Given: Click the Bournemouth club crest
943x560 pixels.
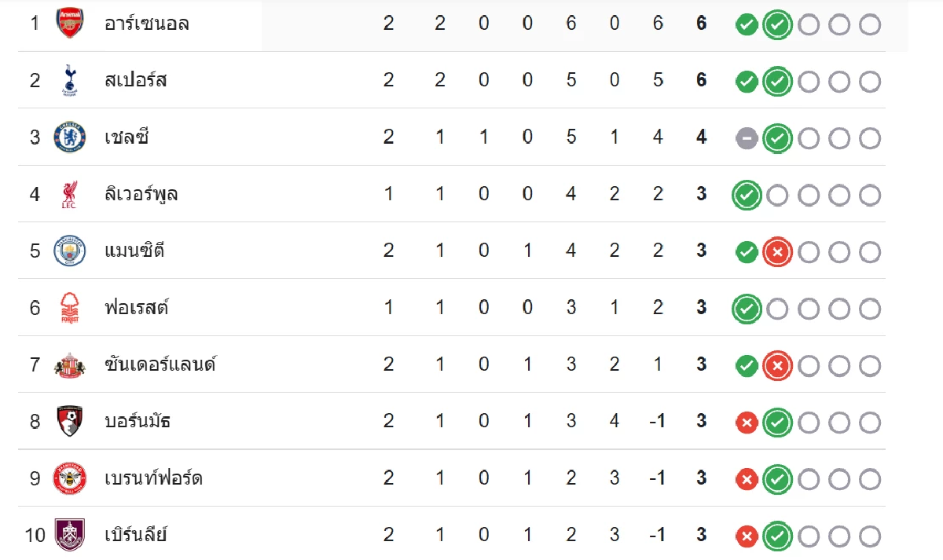Looking at the screenshot, I should click(69, 421).
